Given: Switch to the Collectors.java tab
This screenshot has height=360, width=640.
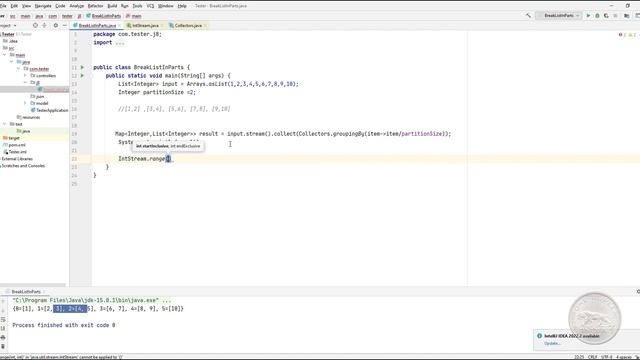Looking at the screenshot, I should tap(188, 25).
